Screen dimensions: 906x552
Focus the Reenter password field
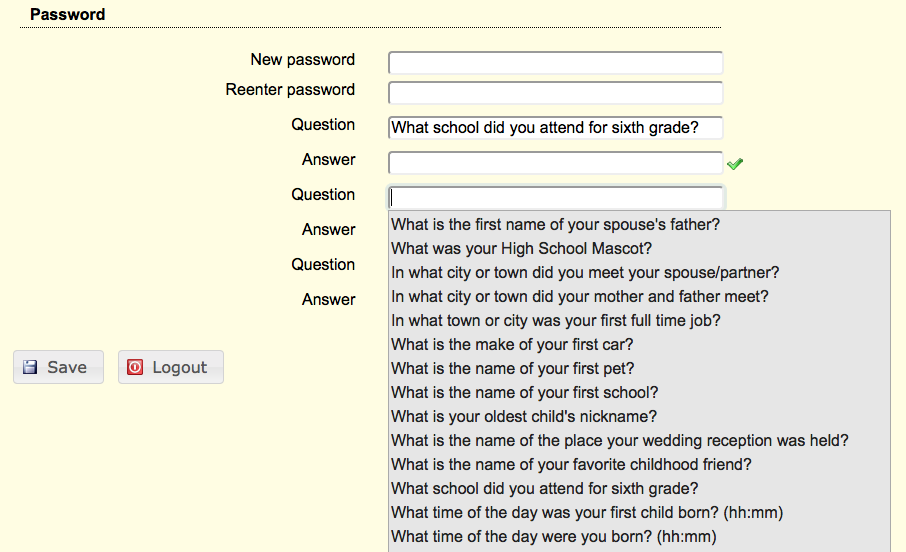coord(555,92)
